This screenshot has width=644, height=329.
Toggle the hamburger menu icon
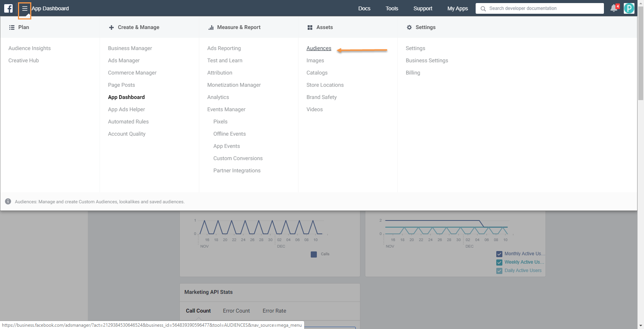(x=24, y=8)
